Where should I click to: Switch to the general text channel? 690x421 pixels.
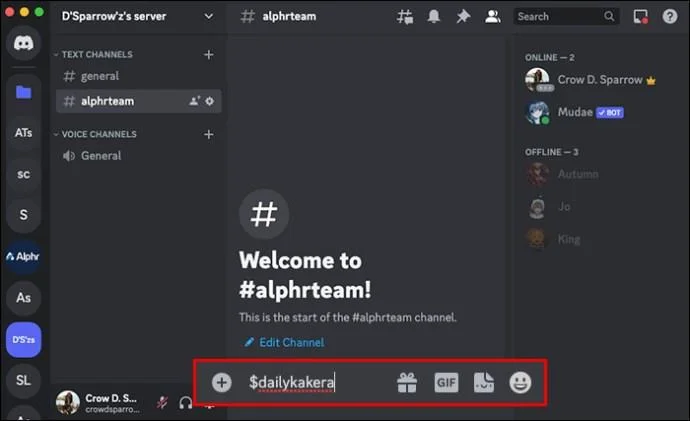coord(99,76)
